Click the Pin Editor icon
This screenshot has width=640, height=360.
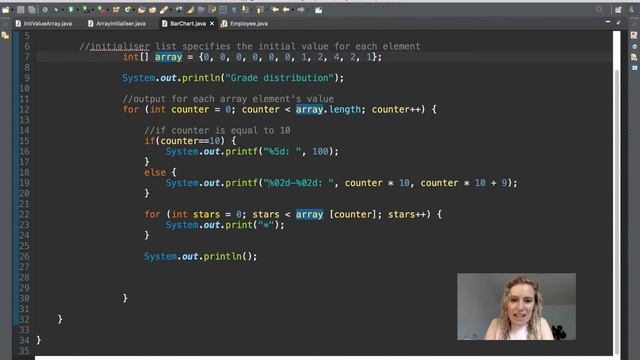click(318, 10)
